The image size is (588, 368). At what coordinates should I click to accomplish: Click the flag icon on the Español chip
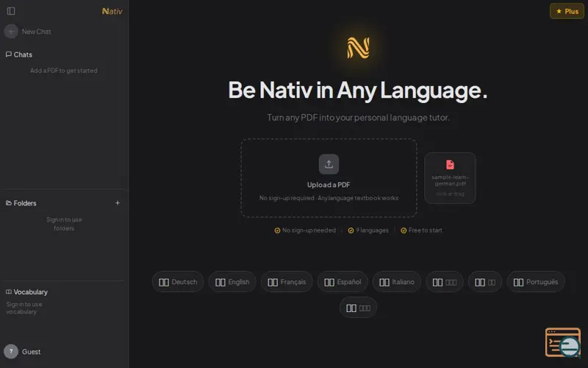tap(329, 282)
